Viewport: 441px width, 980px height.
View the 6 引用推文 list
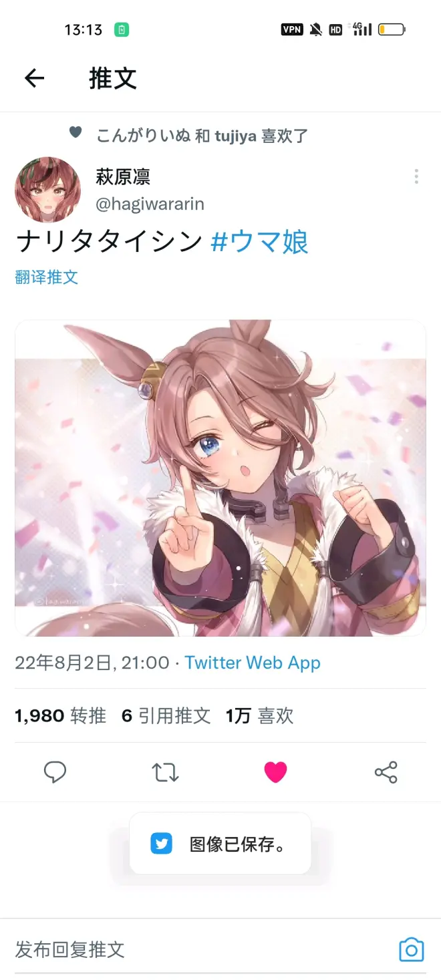pos(166,716)
